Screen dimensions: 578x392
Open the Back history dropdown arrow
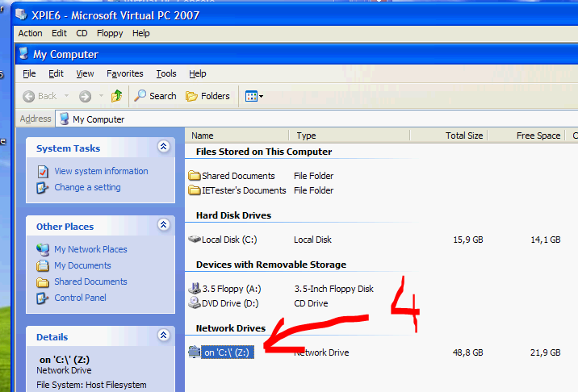[67, 96]
